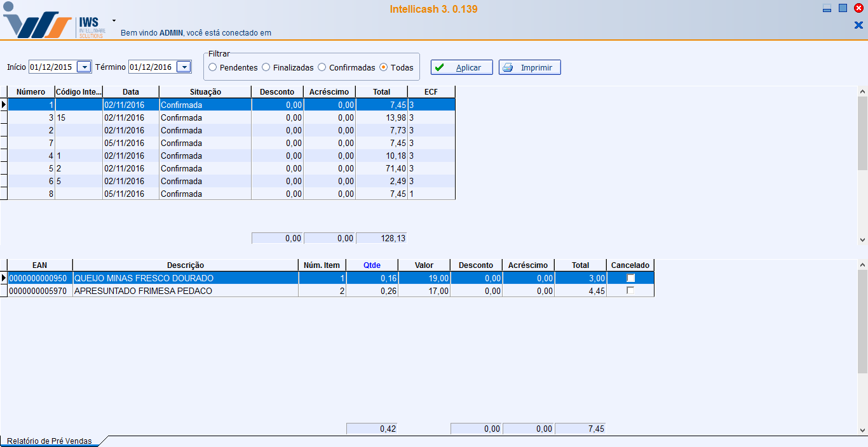The width and height of the screenshot is (868, 447).
Task: Toggle Cancelado checkbox for APRESUNTADO FRIMESA
Action: (630, 290)
